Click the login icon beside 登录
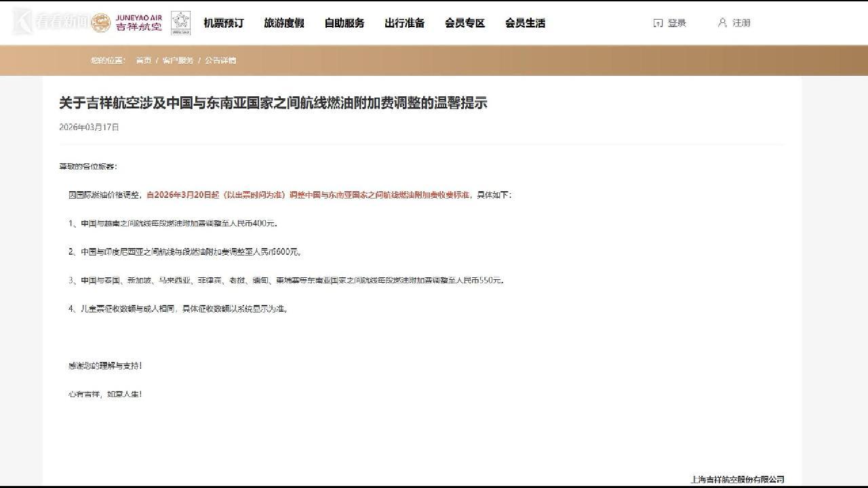The image size is (868, 488). (x=658, y=23)
